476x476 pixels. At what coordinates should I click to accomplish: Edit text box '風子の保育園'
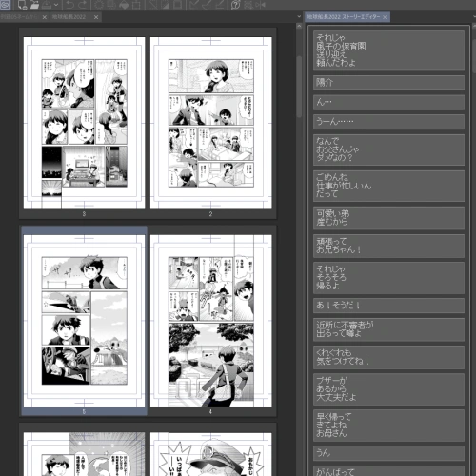[x=388, y=50]
